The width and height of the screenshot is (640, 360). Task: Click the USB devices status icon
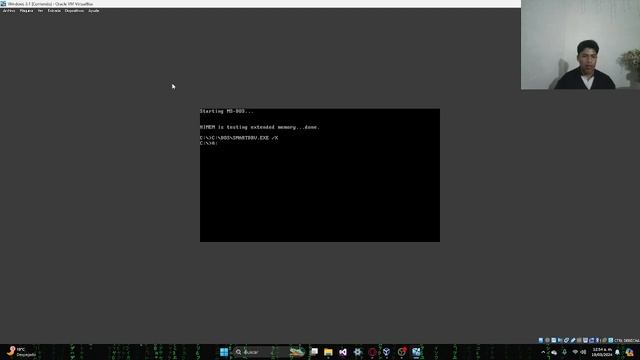click(x=573, y=340)
